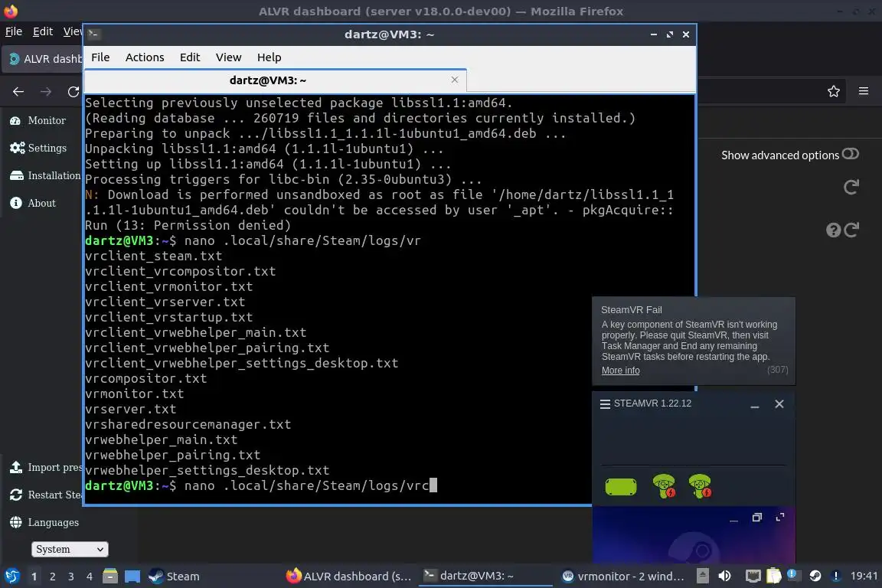
Task: Click the show desktop icon in taskbar
Action: (x=132, y=577)
